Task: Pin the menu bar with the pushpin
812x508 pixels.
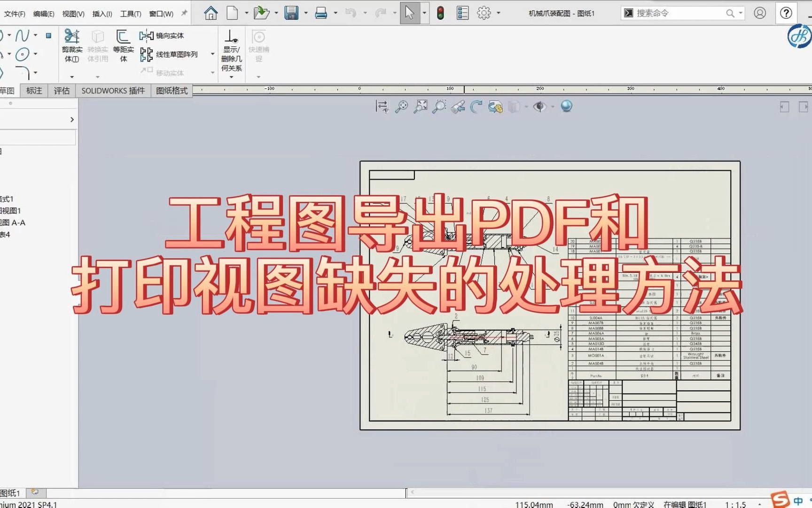Action: pos(185,13)
